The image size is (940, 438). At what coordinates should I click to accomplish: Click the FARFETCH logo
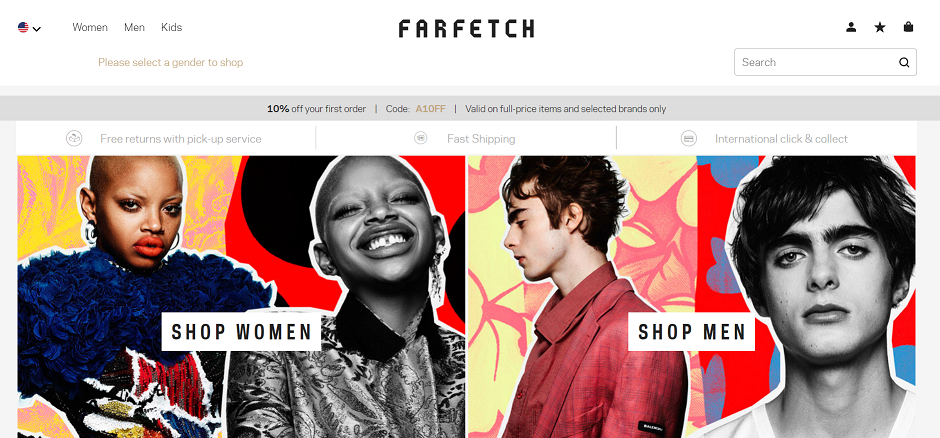click(466, 28)
